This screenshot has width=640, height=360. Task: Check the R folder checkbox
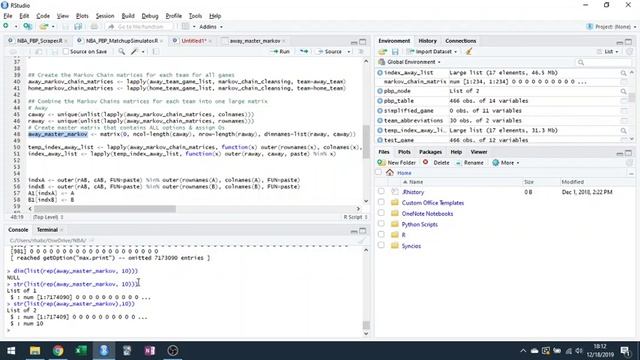pyautogui.click(x=381, y=234)
